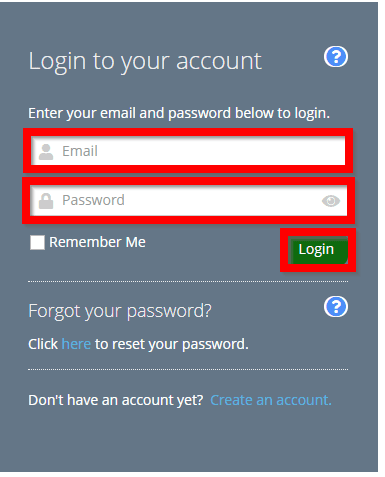Click the 'Forgot your password?' heading

[120, 311]
